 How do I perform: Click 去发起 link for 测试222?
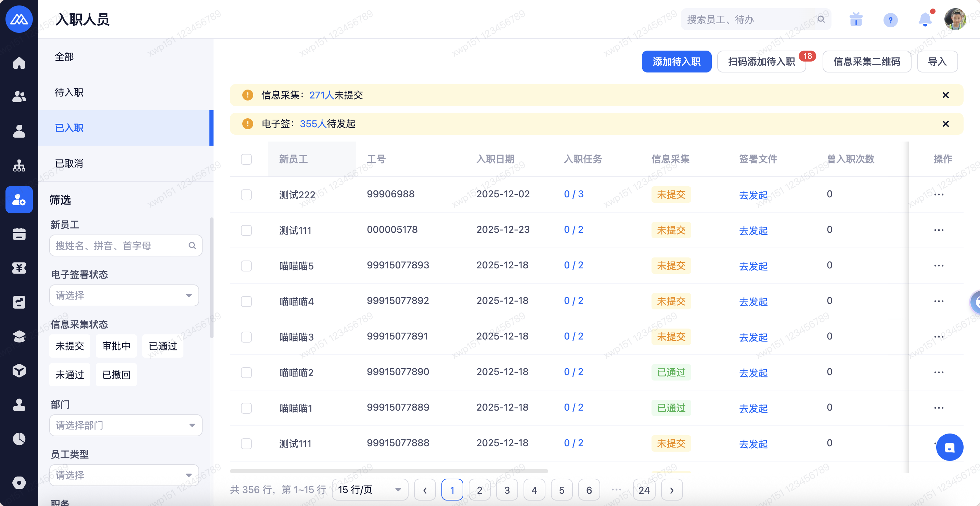coord(753,195)
